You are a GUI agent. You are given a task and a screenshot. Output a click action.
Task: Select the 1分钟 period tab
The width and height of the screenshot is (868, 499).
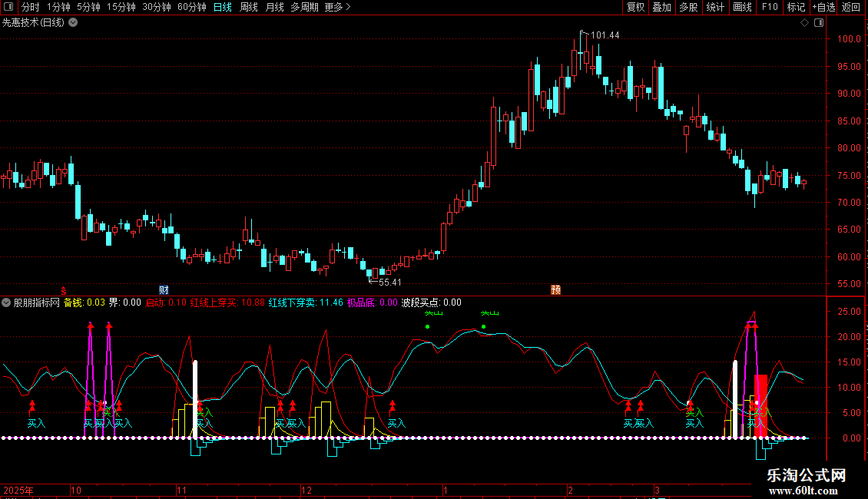pos(58,7)
